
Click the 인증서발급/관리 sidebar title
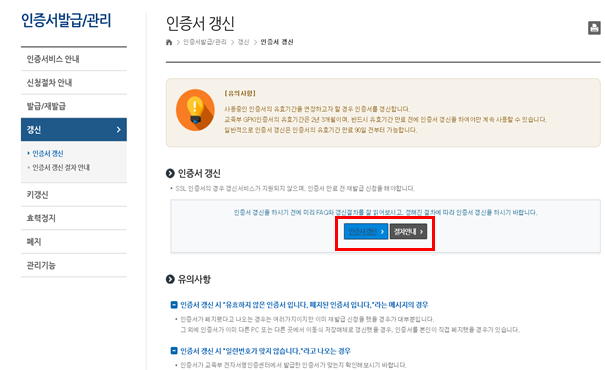(x=66, y=20)
